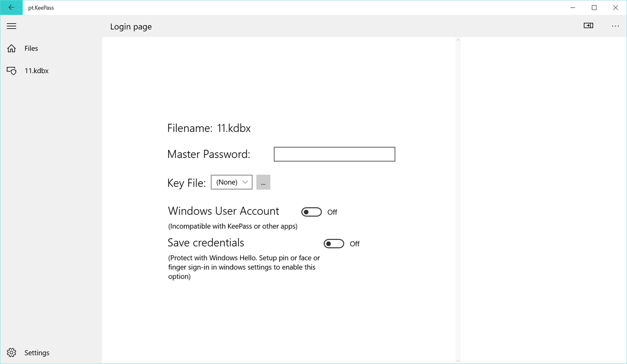The width and height of the screenshot is (627, 364).
Task: Open the hamburger navigation menu
Action: point(12,27)
